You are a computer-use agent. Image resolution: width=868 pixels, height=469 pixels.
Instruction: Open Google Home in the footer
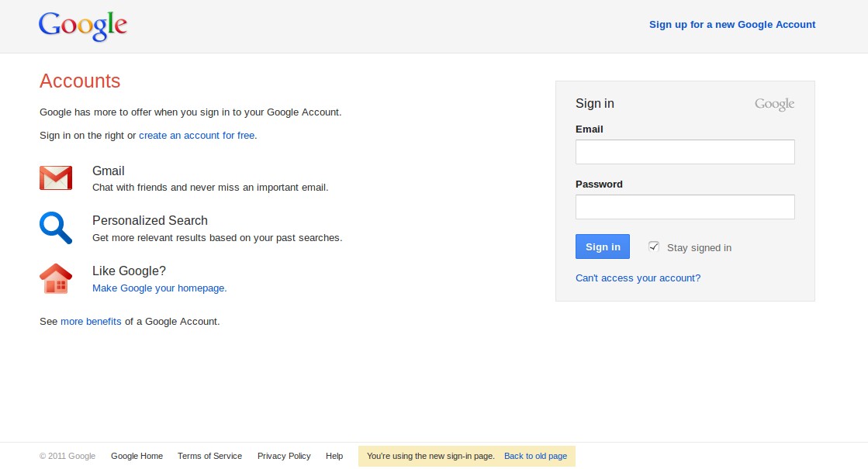point(137,457)
